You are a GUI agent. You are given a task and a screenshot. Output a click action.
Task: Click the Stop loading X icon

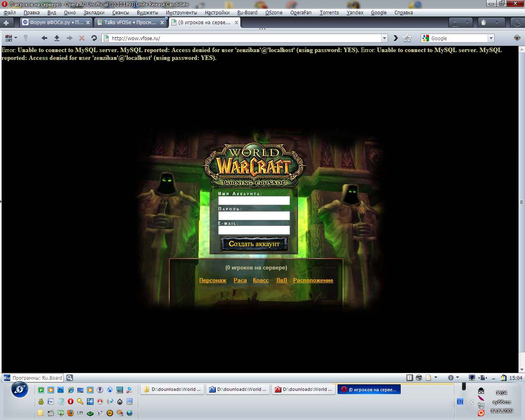point(82,38)
